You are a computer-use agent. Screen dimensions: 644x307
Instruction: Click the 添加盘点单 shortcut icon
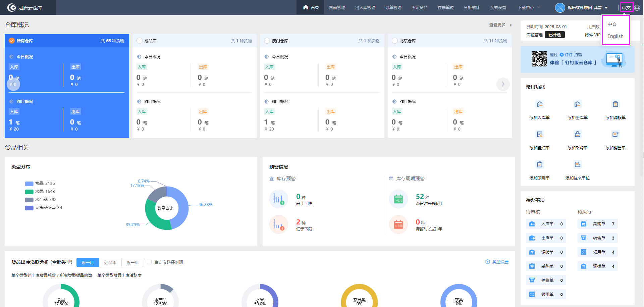[x=539, y=135]
